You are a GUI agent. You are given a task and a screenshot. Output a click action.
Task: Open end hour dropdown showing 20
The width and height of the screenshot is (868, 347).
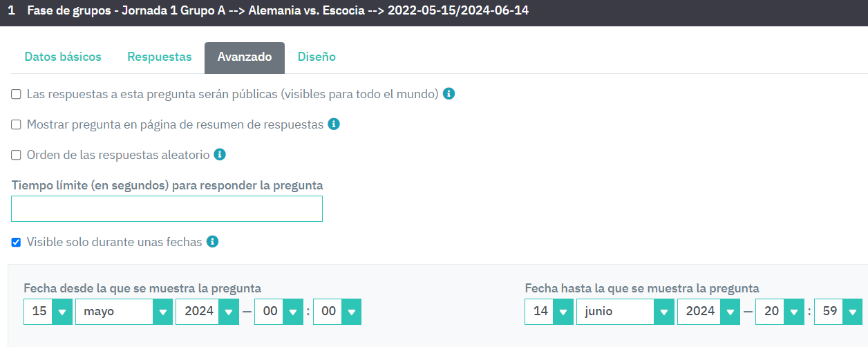coord(780,312)
